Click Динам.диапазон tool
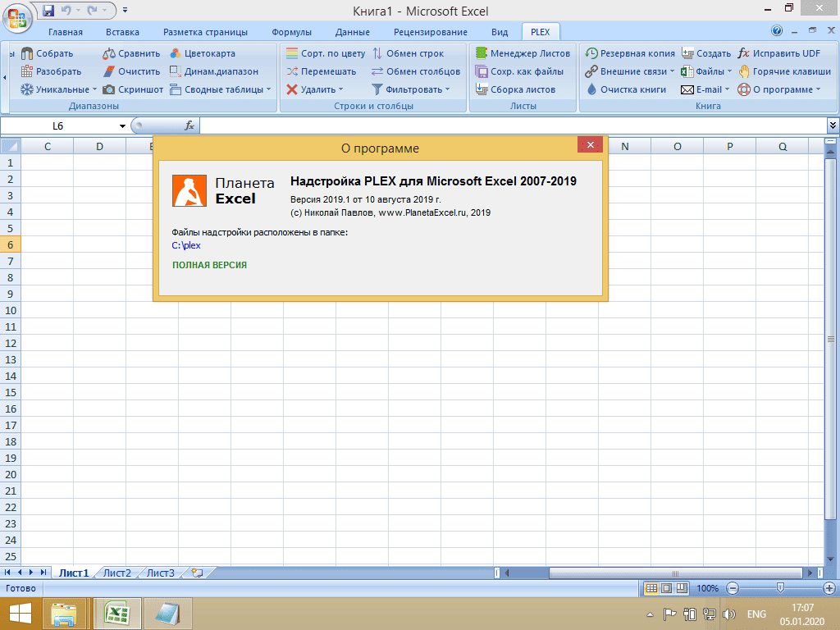 [214, 71]
